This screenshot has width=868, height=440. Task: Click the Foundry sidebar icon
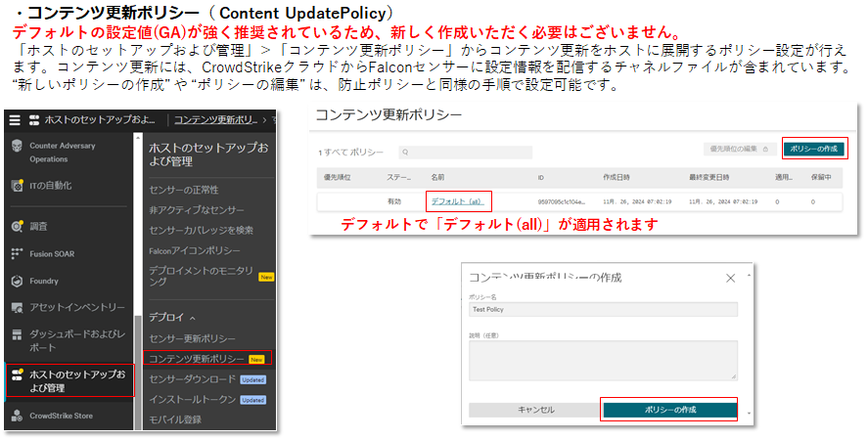[17, 281]
